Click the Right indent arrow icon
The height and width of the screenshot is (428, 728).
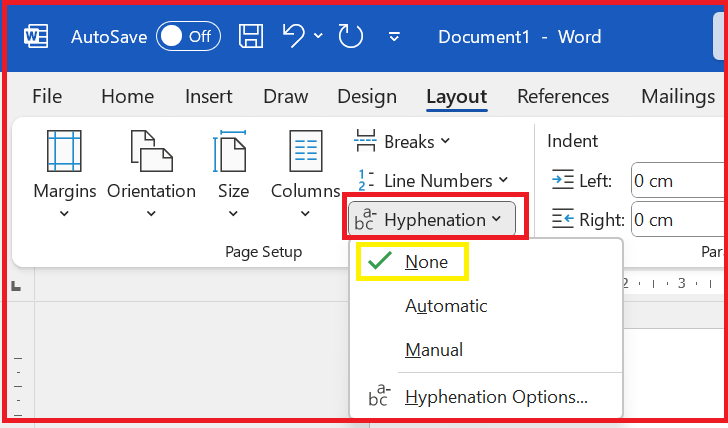[563, 219]
